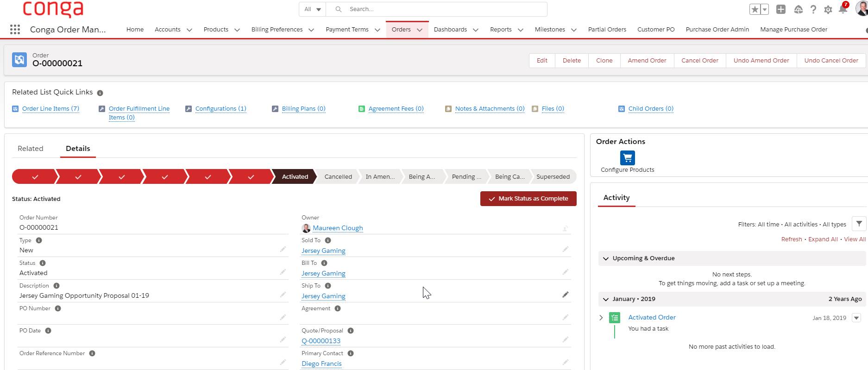Open the Order Line Items (7) link
Viewport: 868px width, 370px height.
pos(50,109)
